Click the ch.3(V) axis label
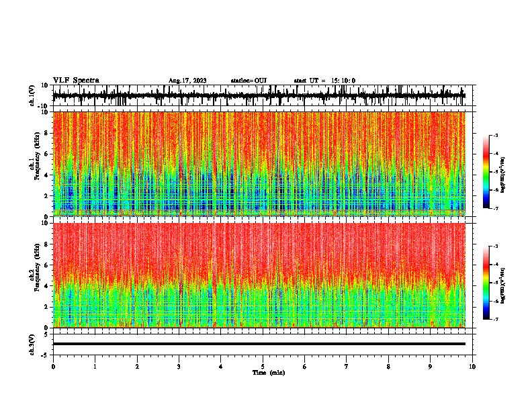532x411 pixels. pyautogui.click(x=32, y=345)
